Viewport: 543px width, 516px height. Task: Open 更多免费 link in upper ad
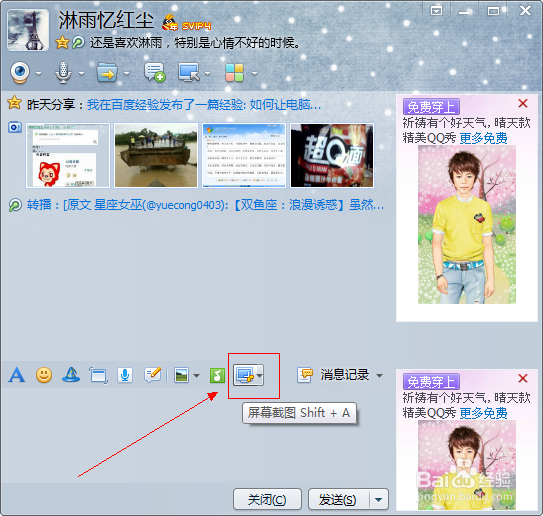coord(483,138)
